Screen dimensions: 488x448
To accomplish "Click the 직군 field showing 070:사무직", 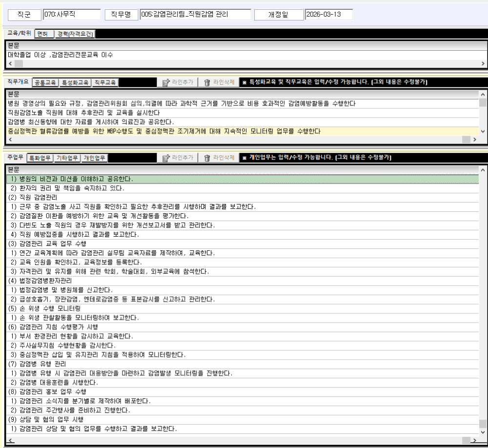I will point(72,14).
